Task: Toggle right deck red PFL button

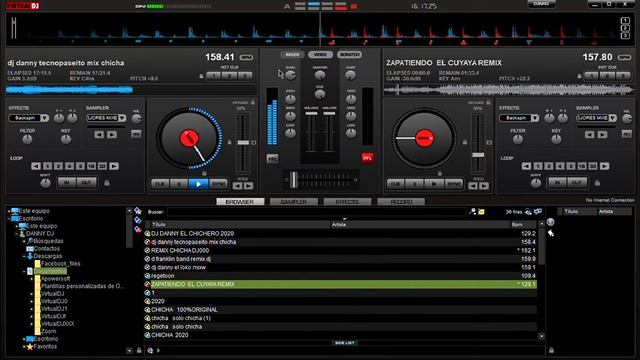Action: [367, 158]
